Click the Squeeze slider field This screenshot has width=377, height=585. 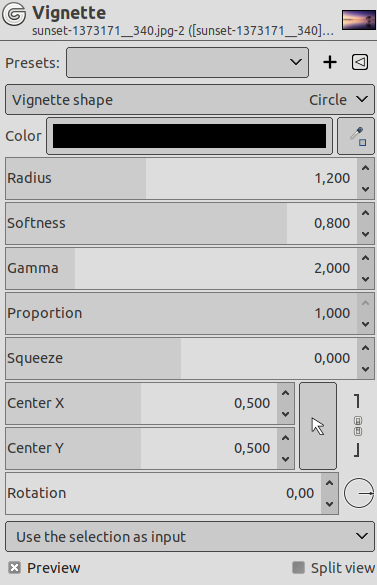[x=181, y=358]
